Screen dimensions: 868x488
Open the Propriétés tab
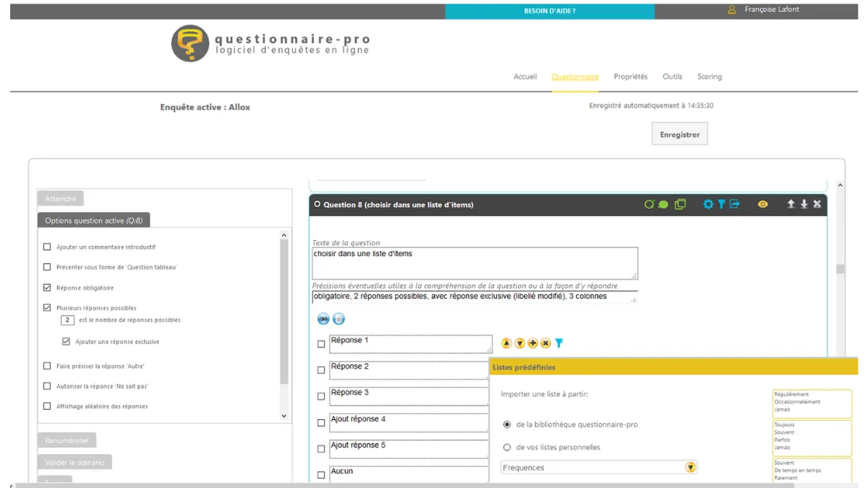click(x=631, y=77)
